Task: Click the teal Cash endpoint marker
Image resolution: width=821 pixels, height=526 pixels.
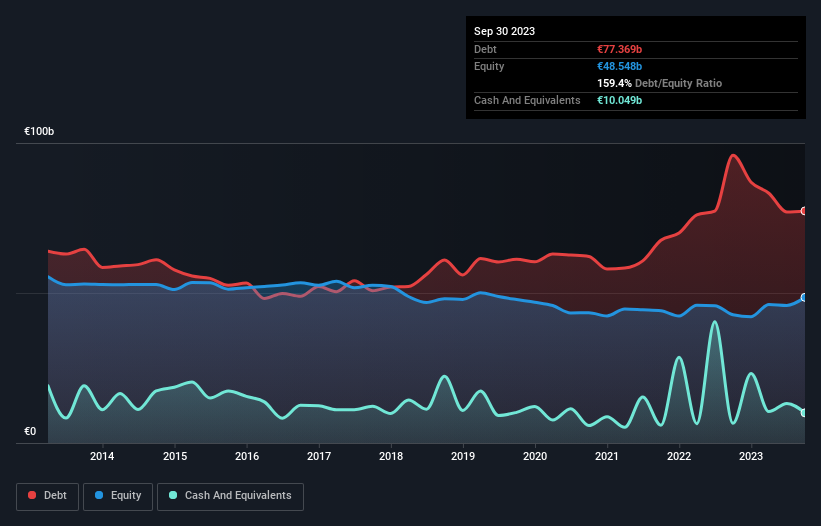Action: [x=804, y=412]
